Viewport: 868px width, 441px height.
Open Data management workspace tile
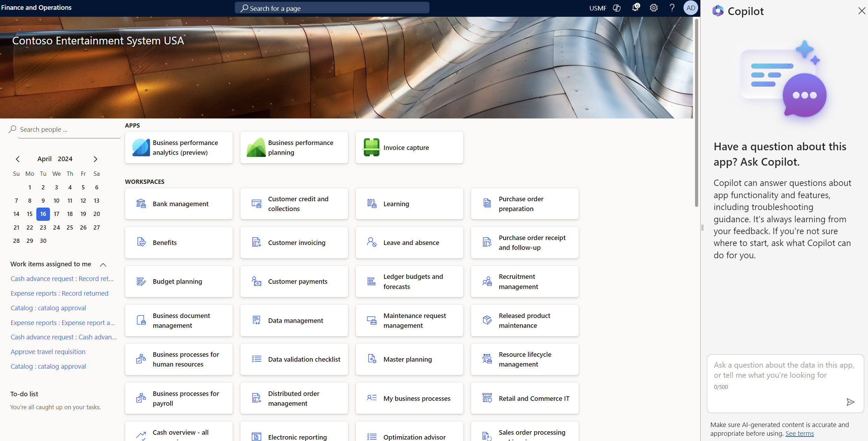[x=294, y=320]
